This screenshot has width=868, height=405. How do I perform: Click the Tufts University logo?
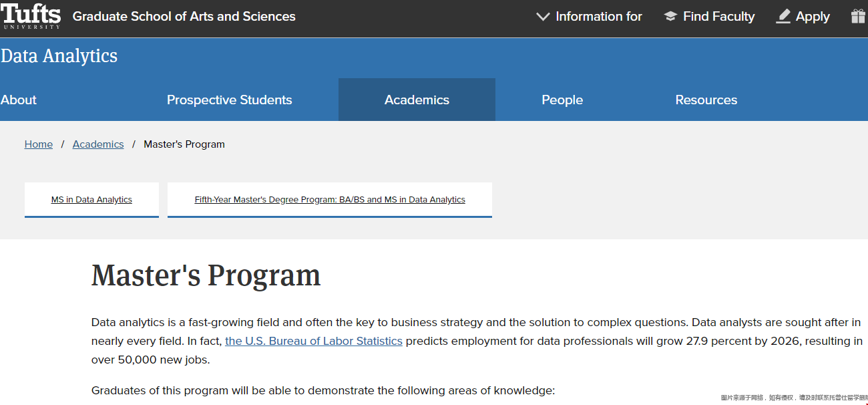point(31,16)
